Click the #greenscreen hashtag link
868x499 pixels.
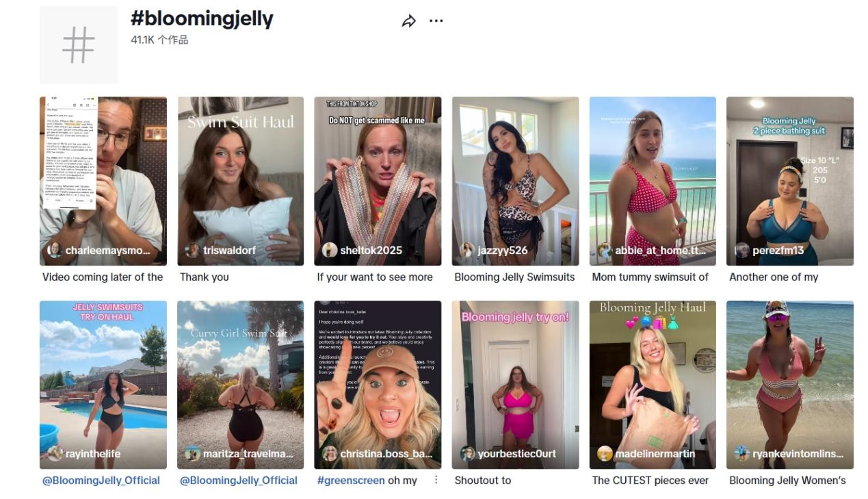[x=351, y=481]
